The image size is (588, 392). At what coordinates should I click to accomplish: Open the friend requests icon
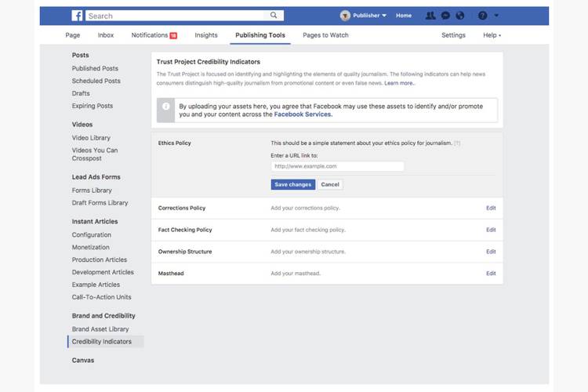[430, 16]
